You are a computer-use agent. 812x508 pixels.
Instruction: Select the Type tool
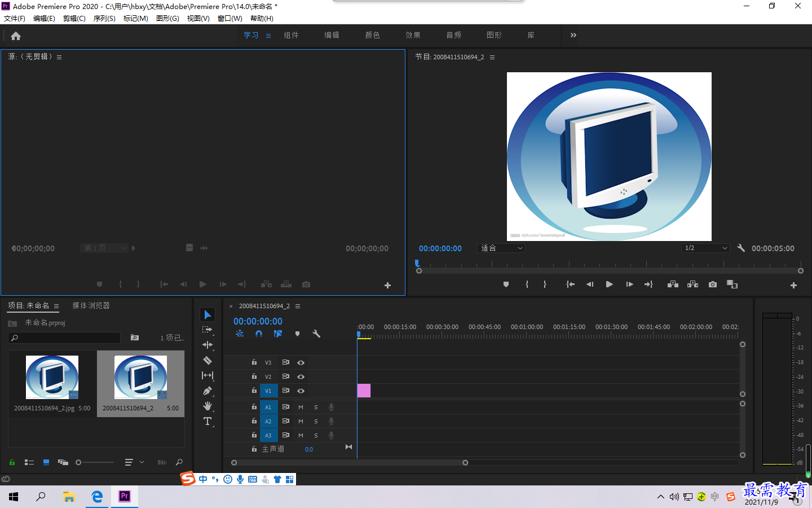click(208, 421)
